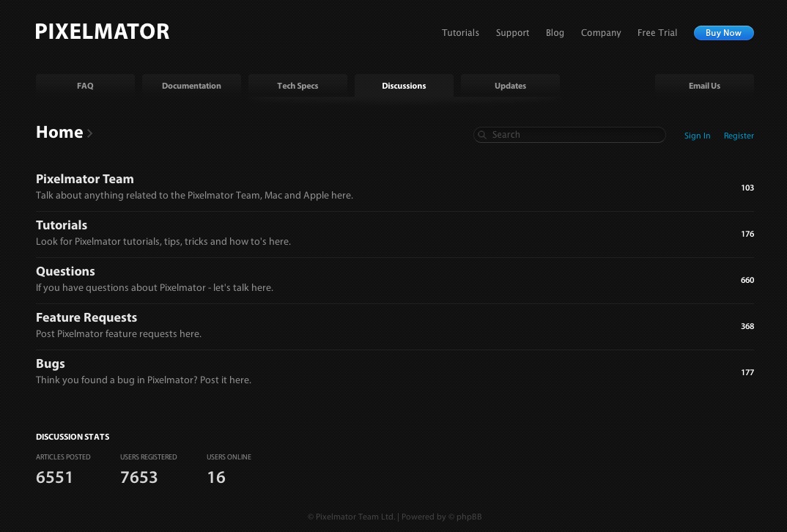The width and height of the screenshot is (787, 532).
Task: Switch to the Documentation tab
Action: coord(191,86)
